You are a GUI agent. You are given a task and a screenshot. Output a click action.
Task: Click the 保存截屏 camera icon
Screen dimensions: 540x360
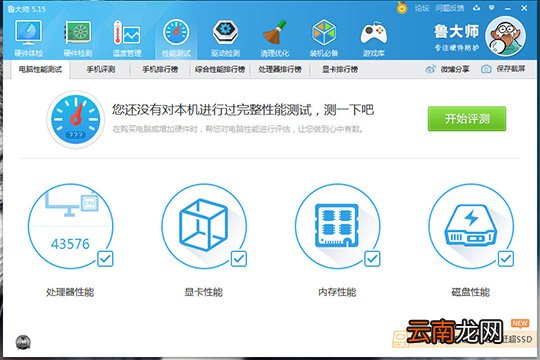[486, 69]
